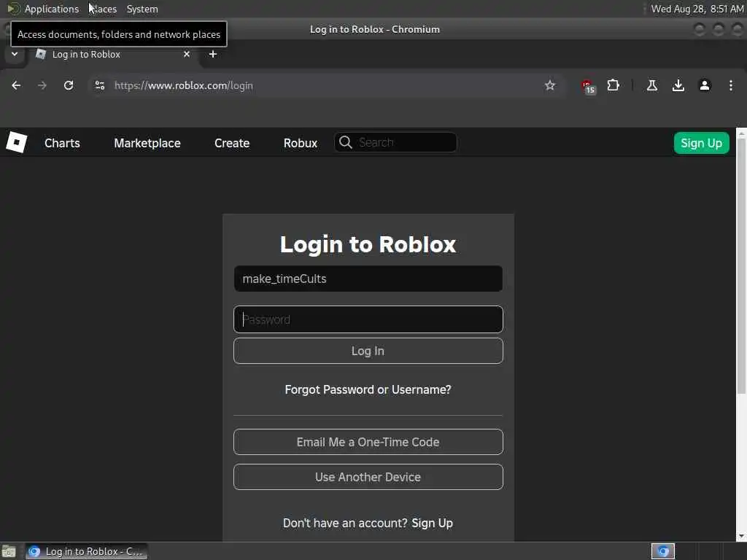Click the workspace switcher in bottom panel
This screenshot has width=747, height=560.
(663, 551)
